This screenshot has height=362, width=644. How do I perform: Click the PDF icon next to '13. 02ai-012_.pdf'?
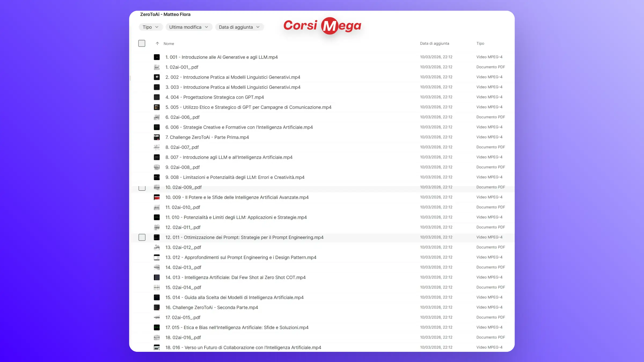pos(157,247)
